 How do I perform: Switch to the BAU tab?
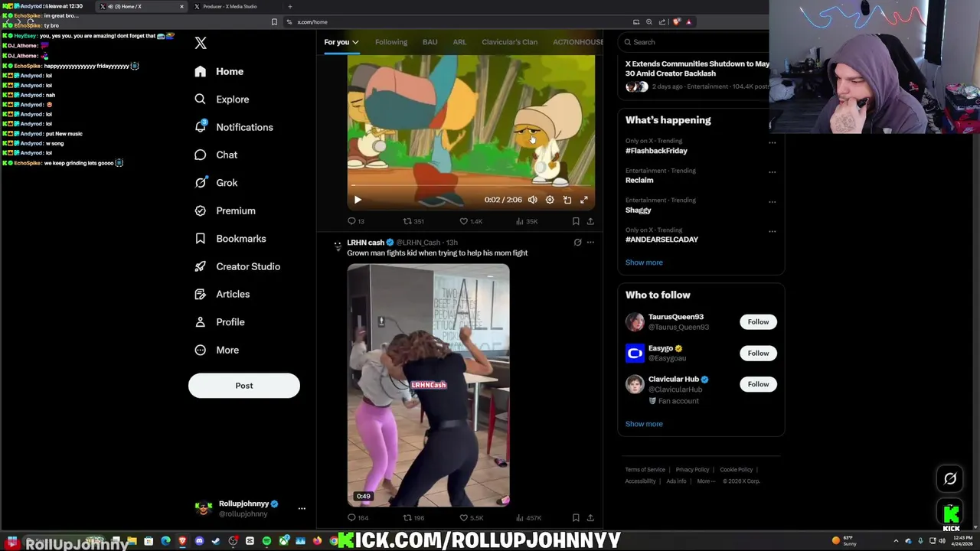point(430,42)
